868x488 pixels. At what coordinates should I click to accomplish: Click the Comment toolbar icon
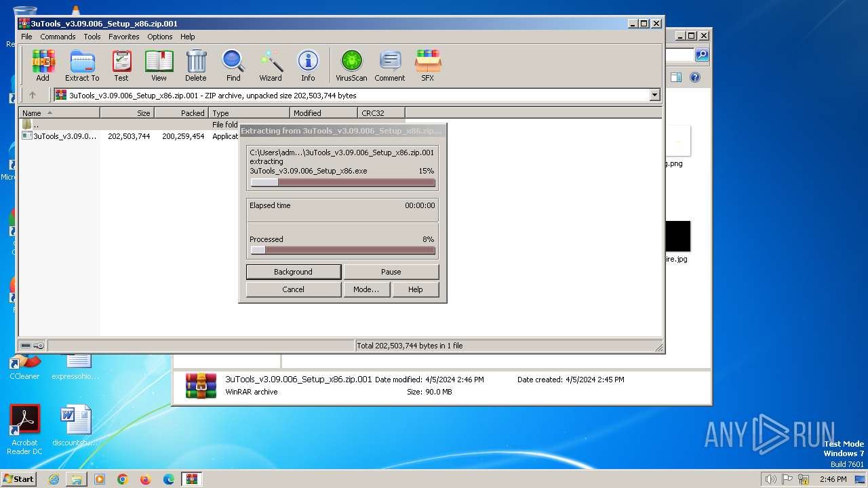tap(390, 66)
